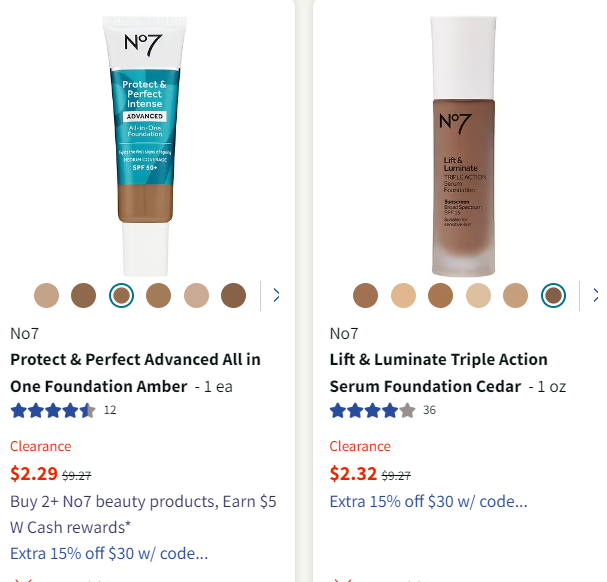The height and width of the screenshot is (582, 607).
Task: Open Protect & Perfect Advanced Foundation Amber product page
Action: click(x=135, y=372)
